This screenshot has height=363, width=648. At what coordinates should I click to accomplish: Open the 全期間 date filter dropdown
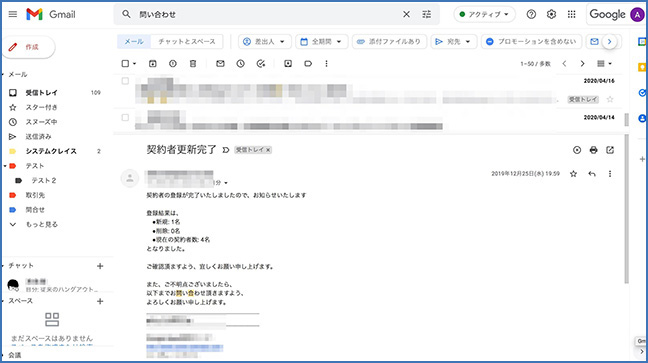pos(322,42)
